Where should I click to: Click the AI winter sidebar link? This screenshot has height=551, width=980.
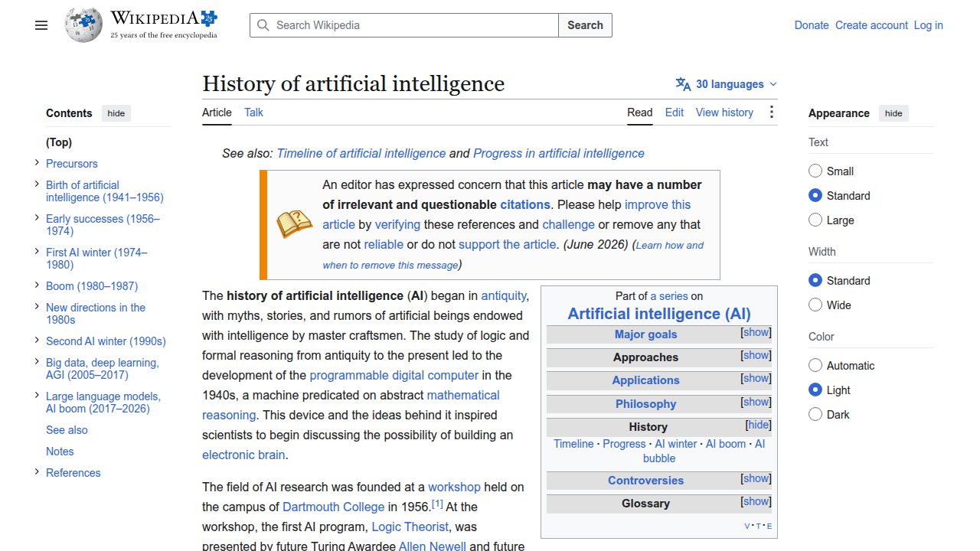676,444
